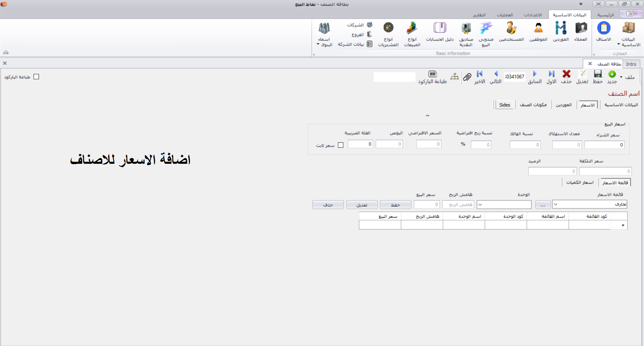Click the طباعة الباركود (Print Barcode) button

[x=433, y=77]
